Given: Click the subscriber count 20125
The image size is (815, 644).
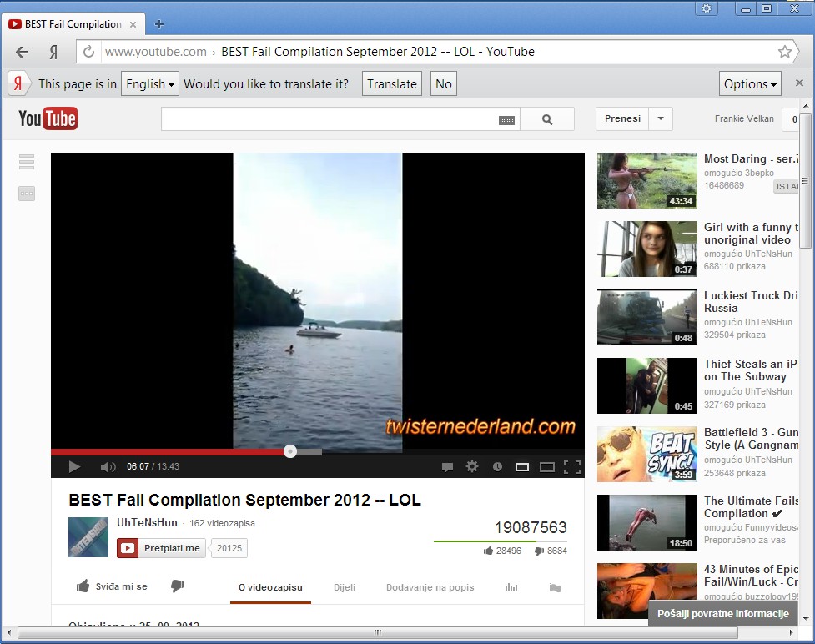Looking at the screenshot, I should point(229,548).
